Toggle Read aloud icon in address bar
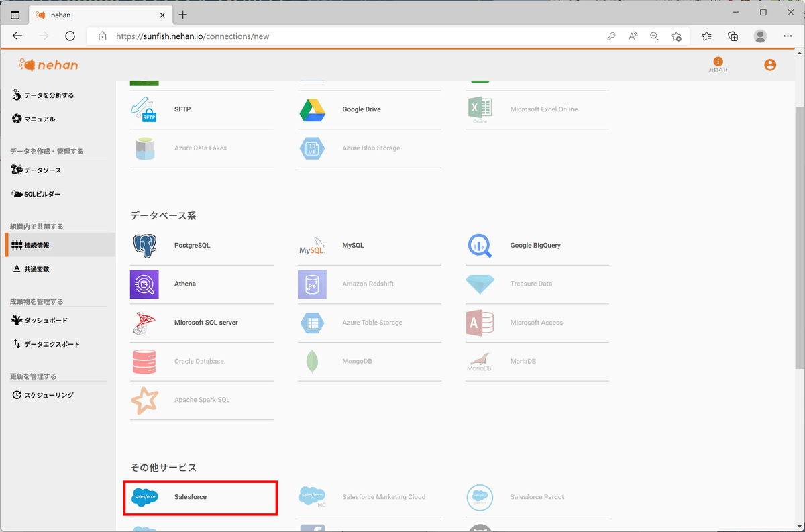The width and height of the screenshot is (805, 532). 633,36
